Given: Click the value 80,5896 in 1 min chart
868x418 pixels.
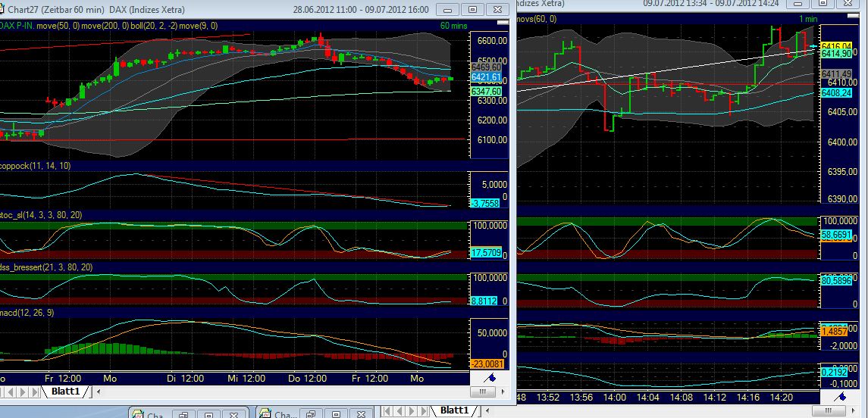Looking at the screenshot, I should (836, 281).
